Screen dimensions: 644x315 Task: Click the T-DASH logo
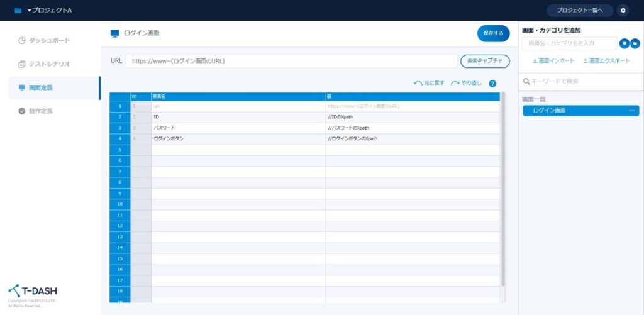coord(33,290)
